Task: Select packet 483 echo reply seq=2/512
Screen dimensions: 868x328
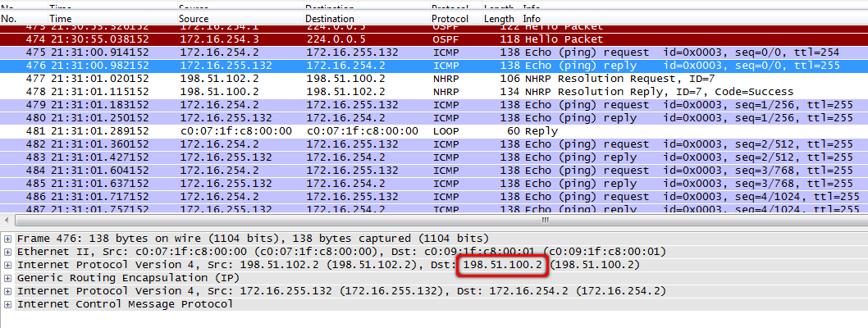Action: [434, 157]
